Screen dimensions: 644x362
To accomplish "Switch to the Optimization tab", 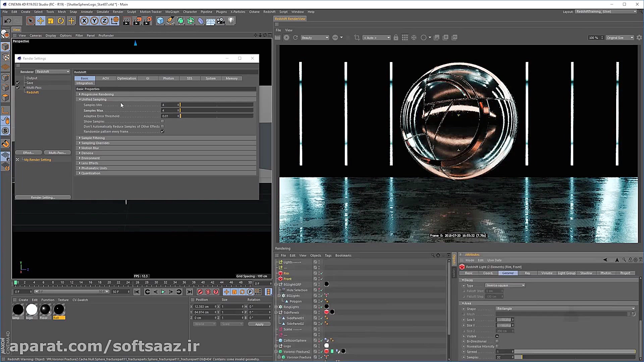I will tap(126, 78).
